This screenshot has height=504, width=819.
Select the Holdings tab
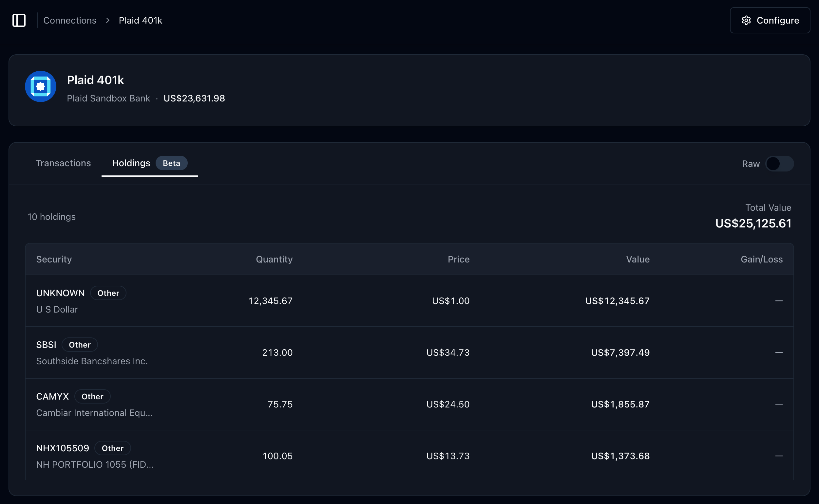[x=131, y=163]
